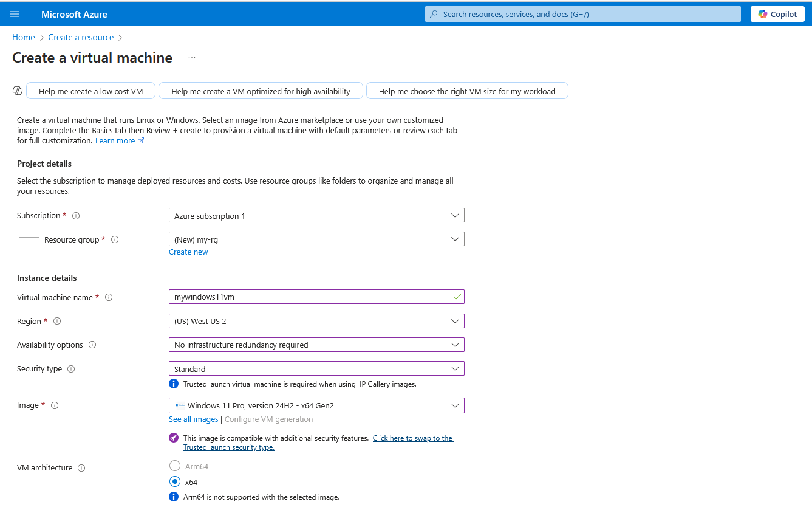Image resolution: width=812 pixels, height=510 pixels.
Task: Select the x64 radio button
Action: pos(175,481)
